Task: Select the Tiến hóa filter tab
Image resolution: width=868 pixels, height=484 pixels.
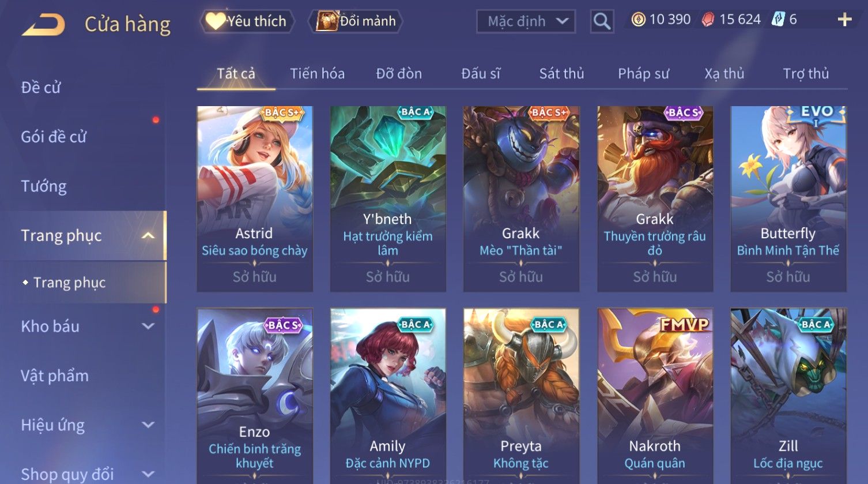Action: point(317,74)
